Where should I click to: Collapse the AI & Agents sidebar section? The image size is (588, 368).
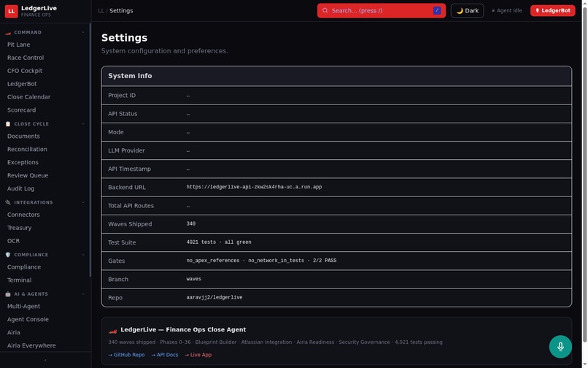coord(83,294)
